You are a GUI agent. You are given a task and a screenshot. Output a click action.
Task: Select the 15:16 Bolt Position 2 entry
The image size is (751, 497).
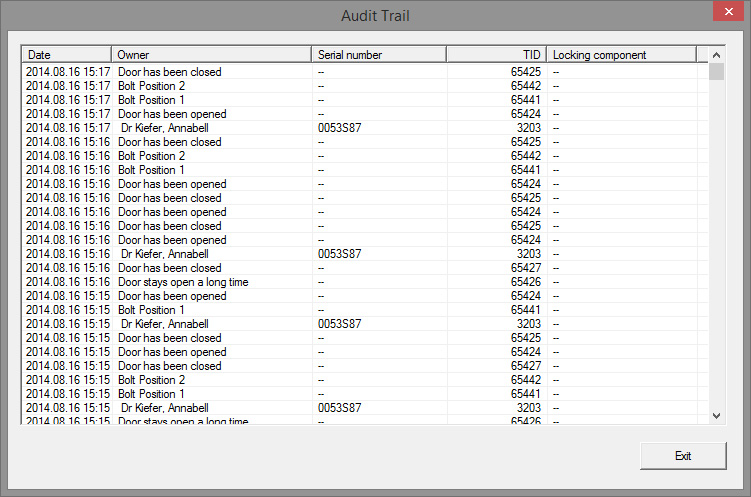tap(151, 156)
